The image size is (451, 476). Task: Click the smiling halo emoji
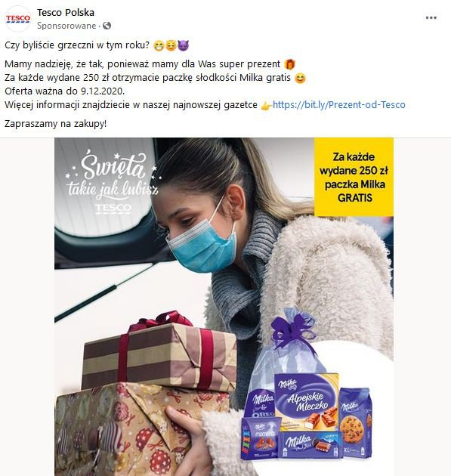pyautogui.click(x=171, y=45)
